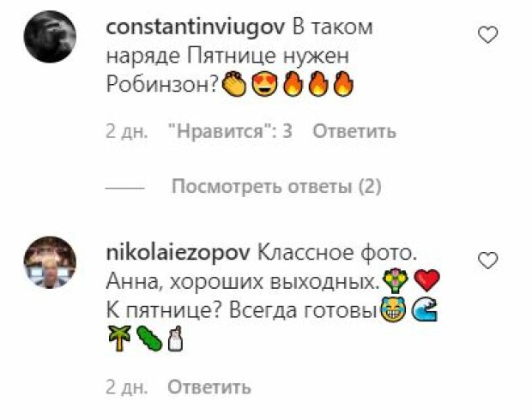Open constantinviugov's profile avatar
Image resolution: width=532 pixels, height=420 pixels.
(50, 37)
